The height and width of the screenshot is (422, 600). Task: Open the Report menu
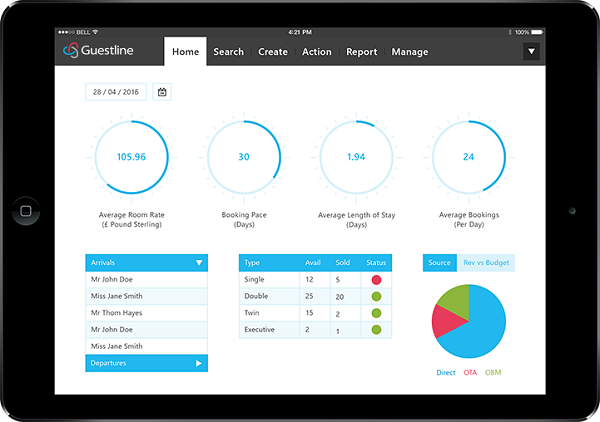click(361, 52)
